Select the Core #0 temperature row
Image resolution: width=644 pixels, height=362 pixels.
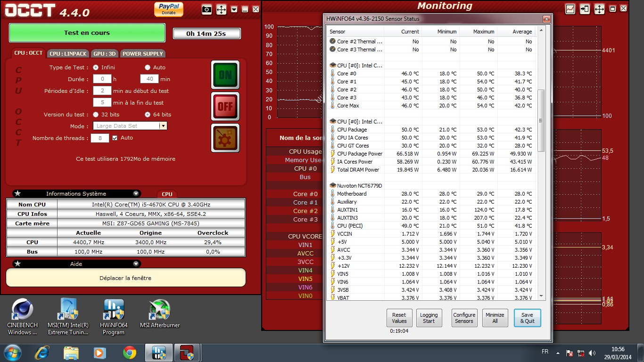pos(431,74)
